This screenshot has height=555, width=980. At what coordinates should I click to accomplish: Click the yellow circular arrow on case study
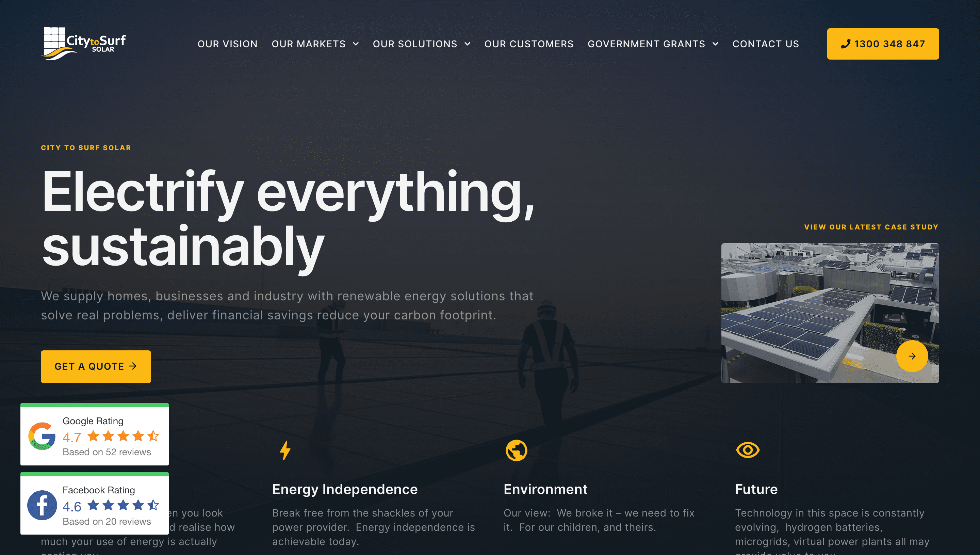[912, 356]
